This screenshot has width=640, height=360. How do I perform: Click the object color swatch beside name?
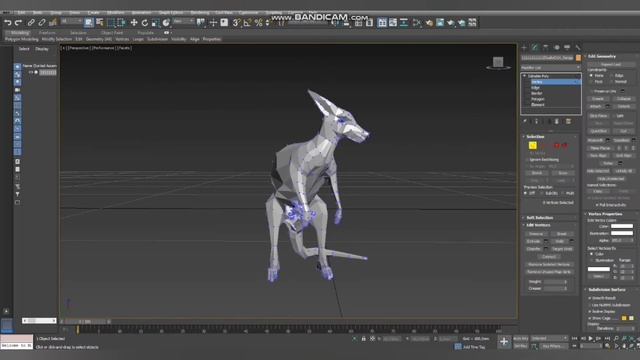pyautogui.click(x=578, y=58)
